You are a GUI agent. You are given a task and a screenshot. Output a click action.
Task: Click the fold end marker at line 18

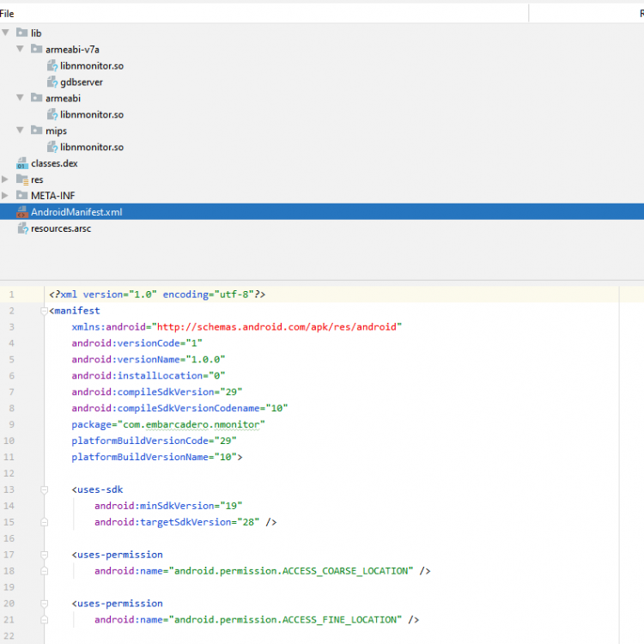click(x=45, y=571)
